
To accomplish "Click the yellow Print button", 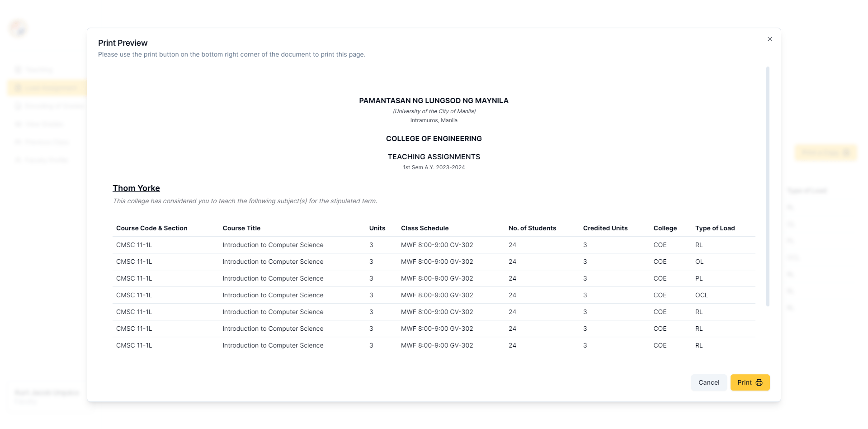I will 750,382.
